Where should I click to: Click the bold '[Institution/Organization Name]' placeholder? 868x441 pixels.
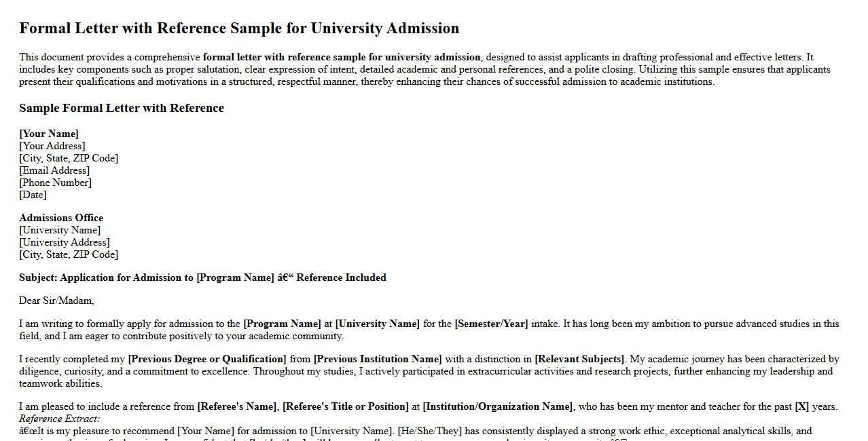[498, 406]
